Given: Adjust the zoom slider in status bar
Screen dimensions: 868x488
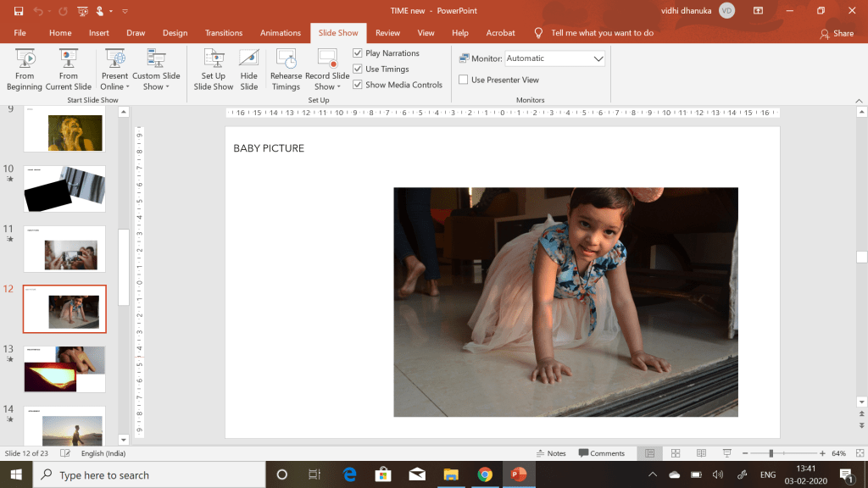Looking at the screenshot, I should click(x=771, y=453).
